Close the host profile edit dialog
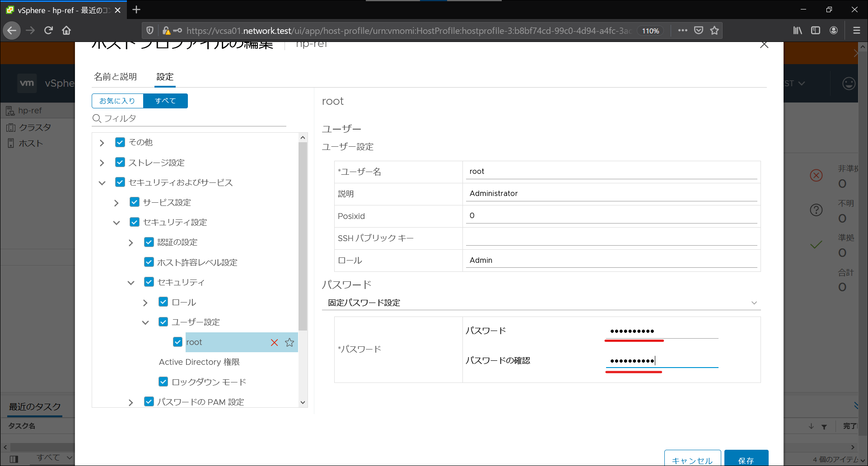Screen dimensions: 868x466 click(764, 45)
